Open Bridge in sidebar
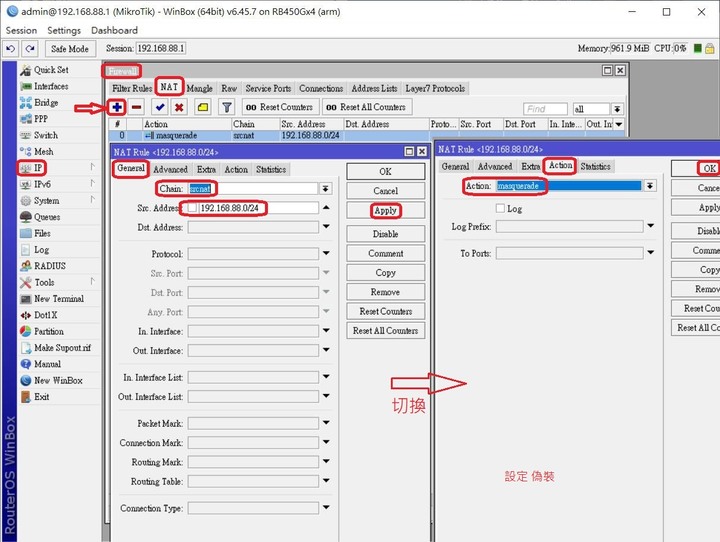 pyautogui.click(x=46, y=102)
